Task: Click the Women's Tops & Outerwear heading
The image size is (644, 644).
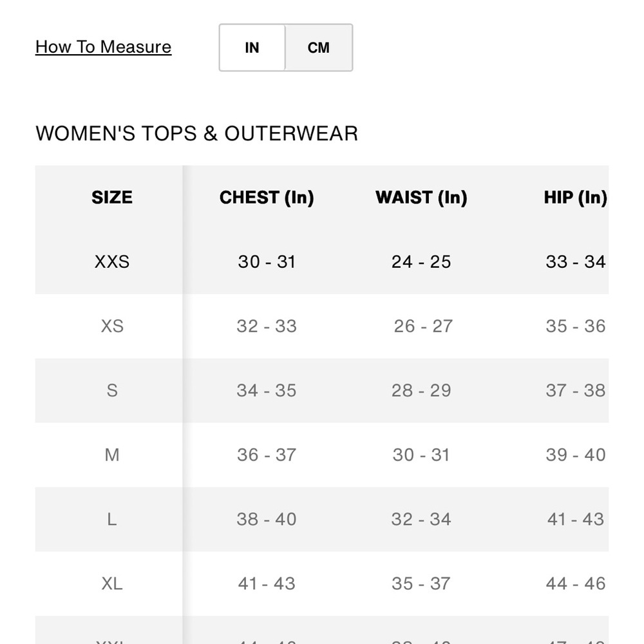Action: [196, 134]
